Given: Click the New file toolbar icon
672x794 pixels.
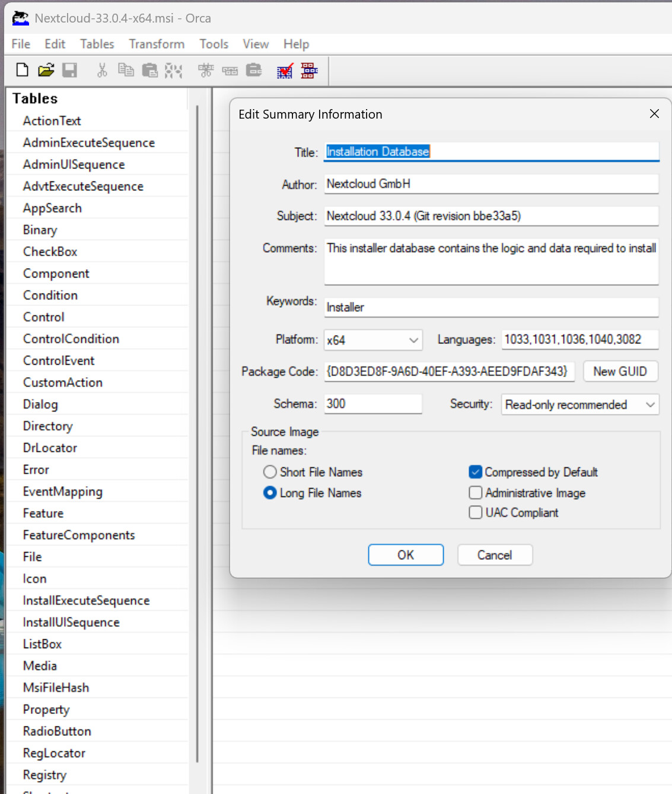Looking at the screenshot, I should point(22,70).
